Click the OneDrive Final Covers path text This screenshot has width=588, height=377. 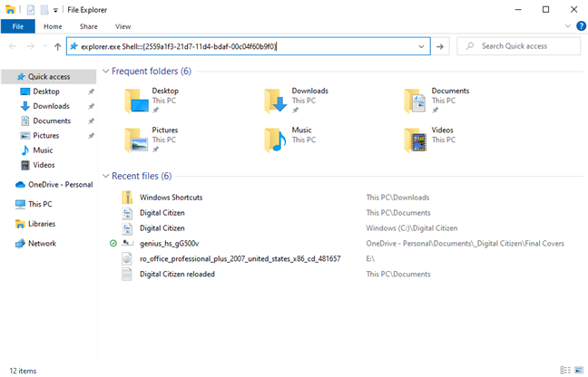click(x=465, y=244)
